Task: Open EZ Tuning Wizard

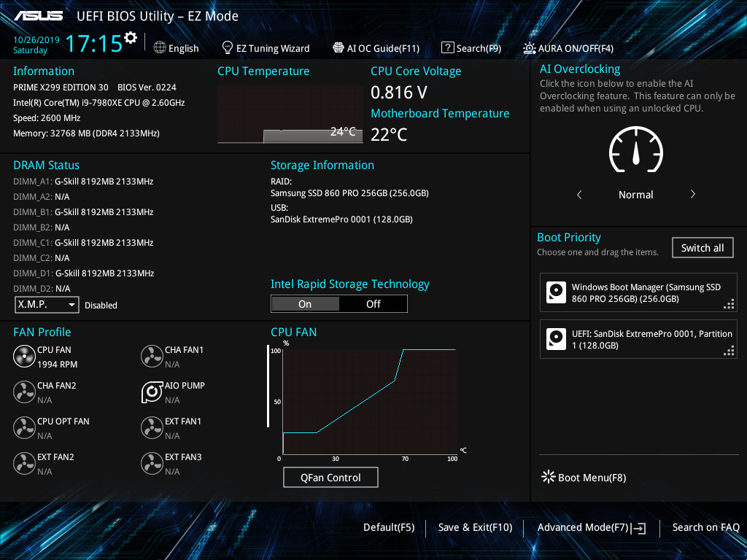Action: 273,48
